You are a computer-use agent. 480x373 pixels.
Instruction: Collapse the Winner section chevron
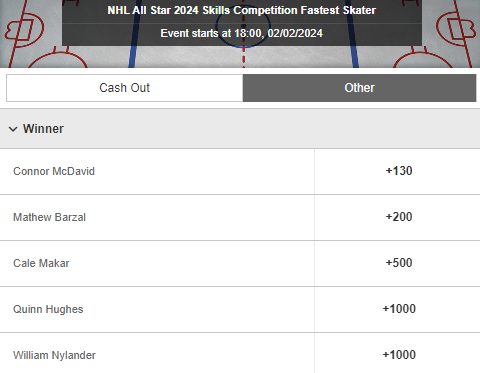click(13, 129)
